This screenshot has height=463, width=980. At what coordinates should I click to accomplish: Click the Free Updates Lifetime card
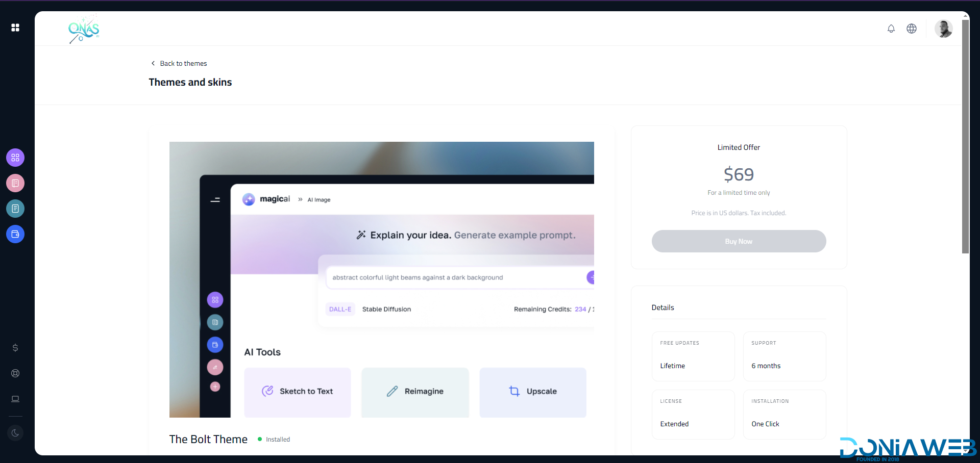[x=693, y=356]
